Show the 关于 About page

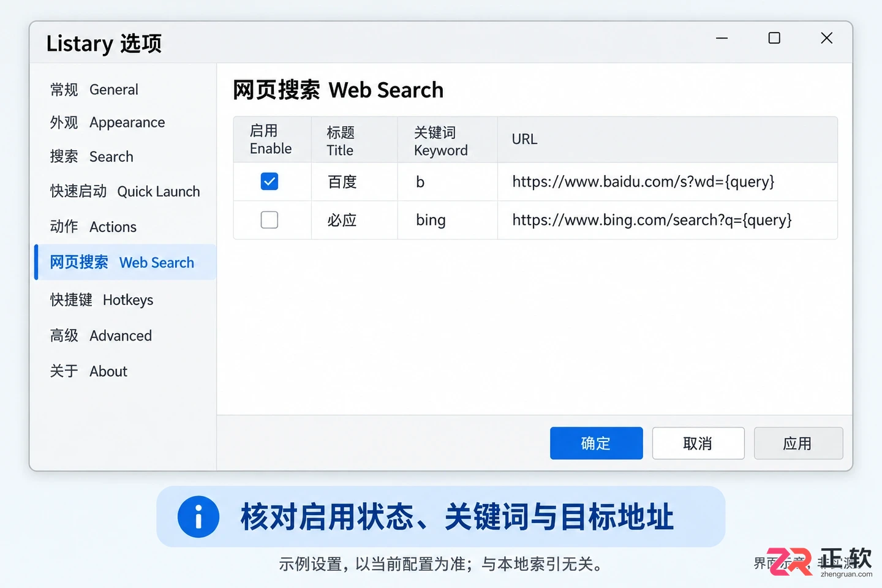coord(89,371)
